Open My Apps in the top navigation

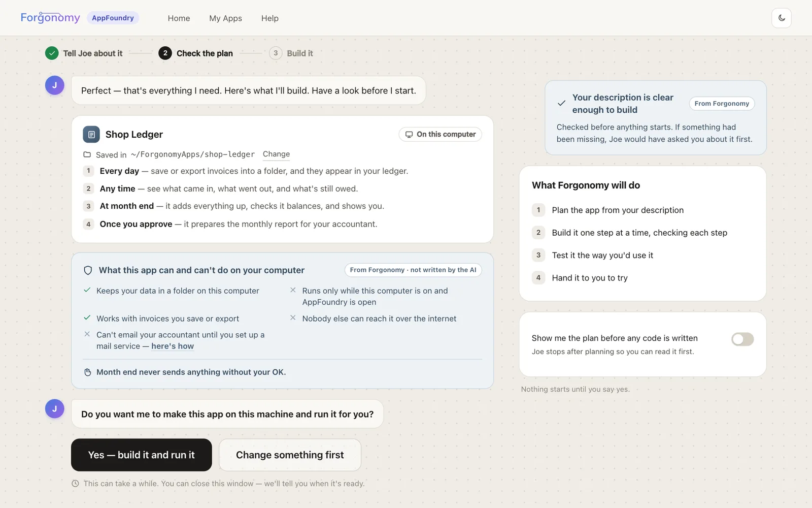pyautogui.click(x=225, y=18)
